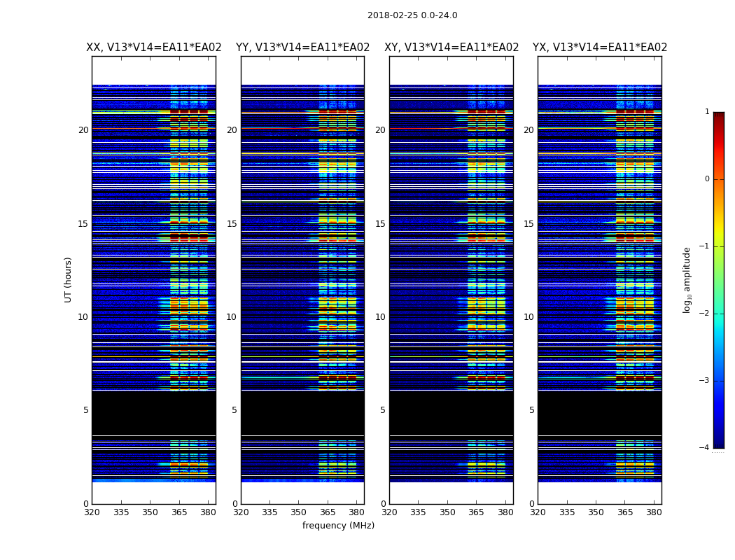Click the XY, V13*V14=EA11*EA02 panel title
The image size is (735, 560).
click(x=451, y=48)
